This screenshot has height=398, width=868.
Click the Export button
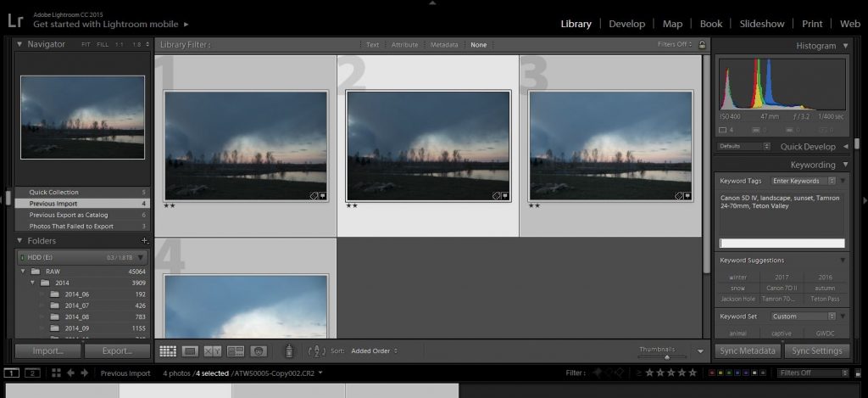pos(117,350)
